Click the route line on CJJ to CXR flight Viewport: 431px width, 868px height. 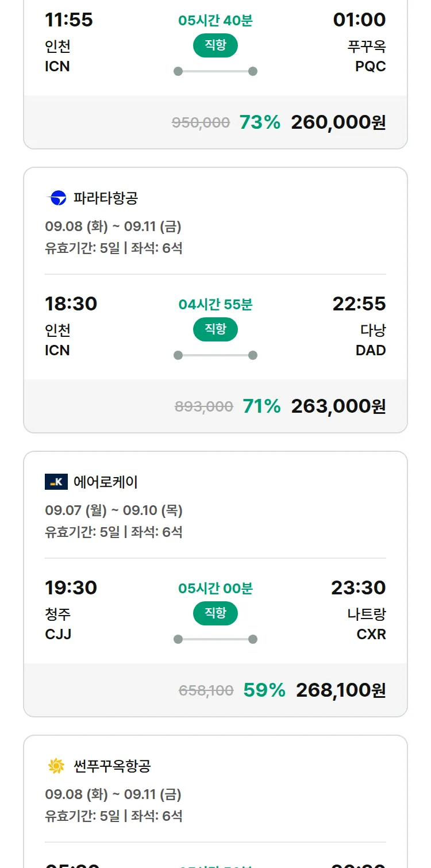pyautogui.click(x=215, y=639)
